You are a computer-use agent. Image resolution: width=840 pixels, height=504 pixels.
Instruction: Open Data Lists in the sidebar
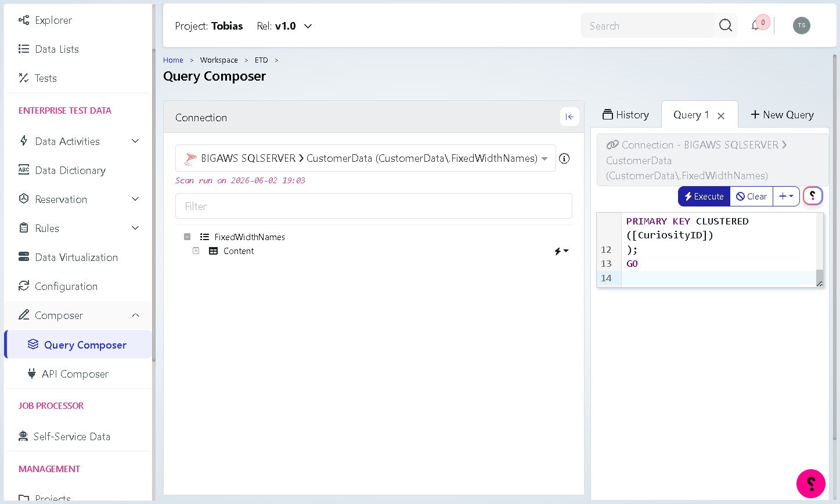(x=49, y=49)
